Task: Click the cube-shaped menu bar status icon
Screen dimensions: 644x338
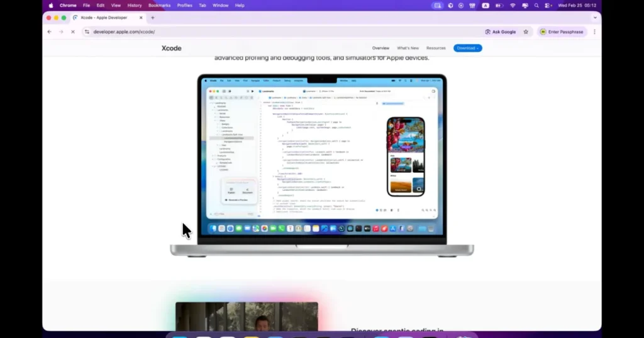Action: click(x=450, y=5)
